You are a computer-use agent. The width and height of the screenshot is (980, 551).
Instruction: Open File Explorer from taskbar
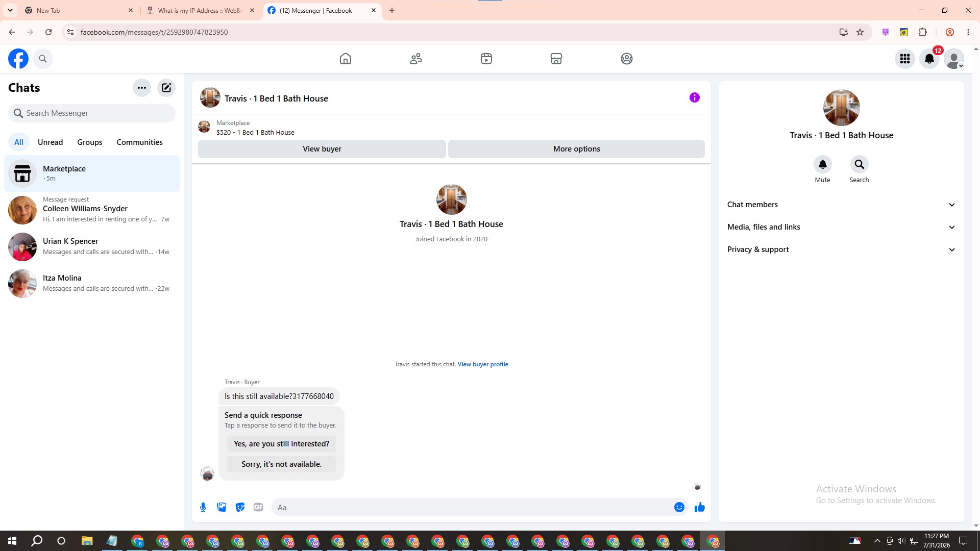[87, 541]
